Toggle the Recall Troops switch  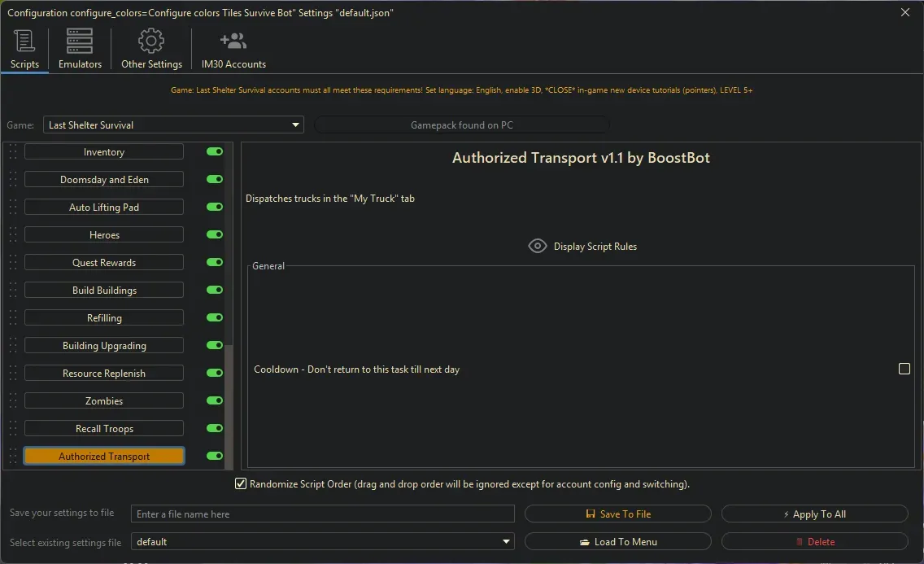point(215,428)
